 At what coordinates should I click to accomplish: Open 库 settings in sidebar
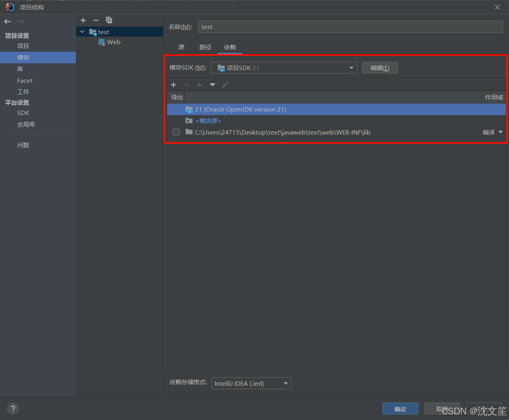(20, 69)
